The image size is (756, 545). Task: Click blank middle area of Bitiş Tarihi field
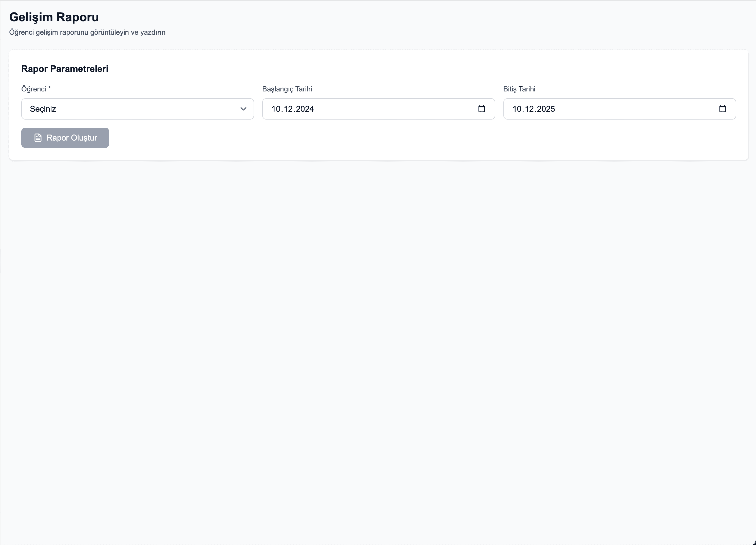coord(633,109)
